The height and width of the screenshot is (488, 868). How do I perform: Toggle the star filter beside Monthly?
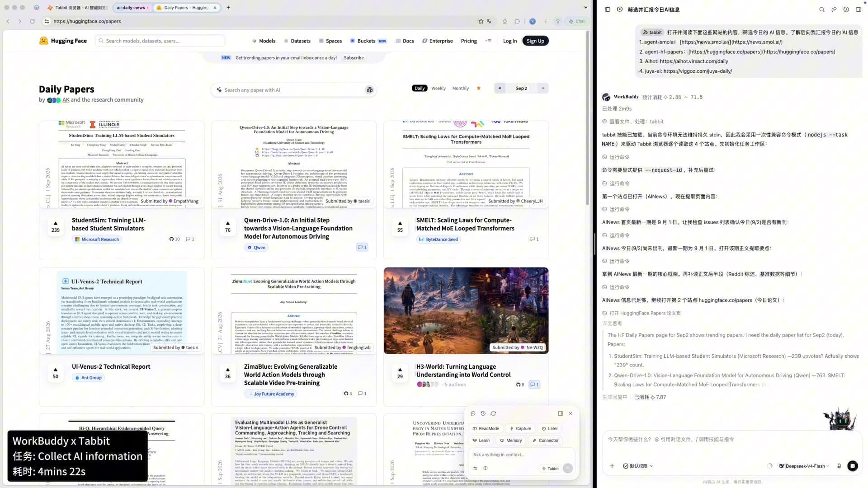479,88
